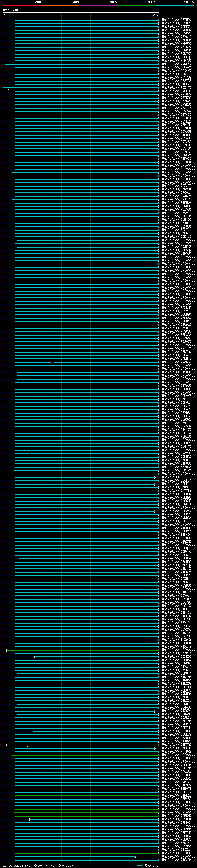Select the UniRef100_A5BU35 label
The image size is (197, 868).
tap(176, 40)
